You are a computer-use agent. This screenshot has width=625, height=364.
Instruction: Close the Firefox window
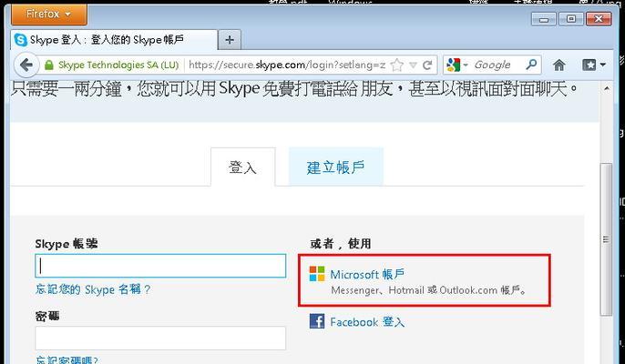[599, 19]
